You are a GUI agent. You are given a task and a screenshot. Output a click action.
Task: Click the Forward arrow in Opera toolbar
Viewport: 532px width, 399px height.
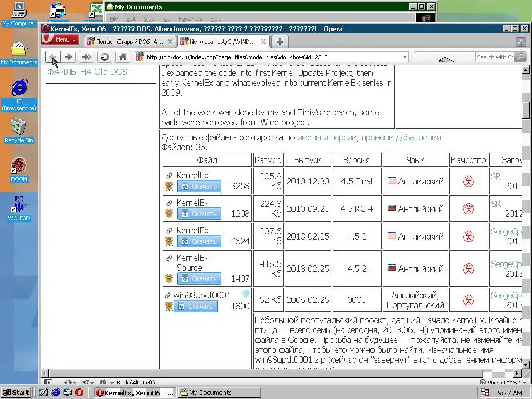tap(69, 57)
